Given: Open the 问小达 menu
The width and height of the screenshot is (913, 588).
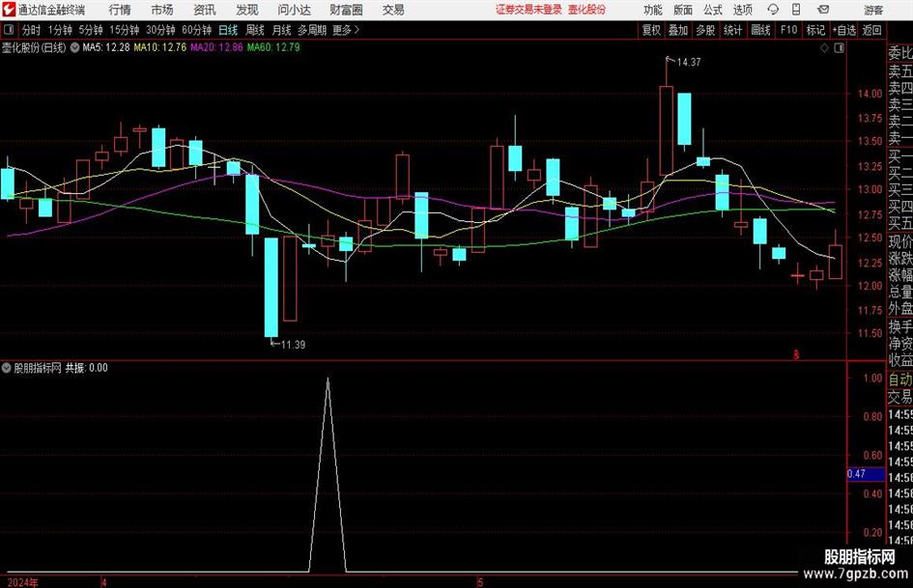Looking at the screenshot, I should [294, 10].
